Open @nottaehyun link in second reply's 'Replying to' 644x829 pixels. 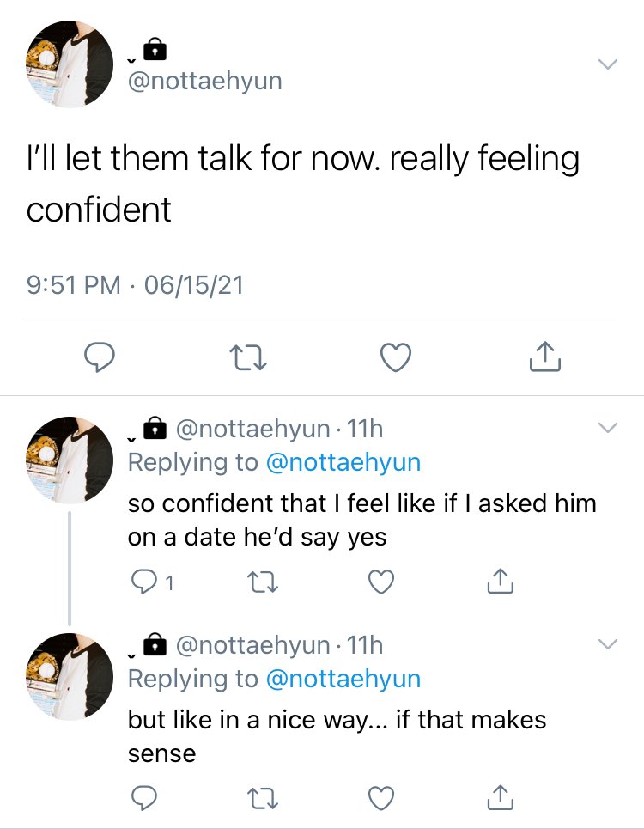click(343, 679)
